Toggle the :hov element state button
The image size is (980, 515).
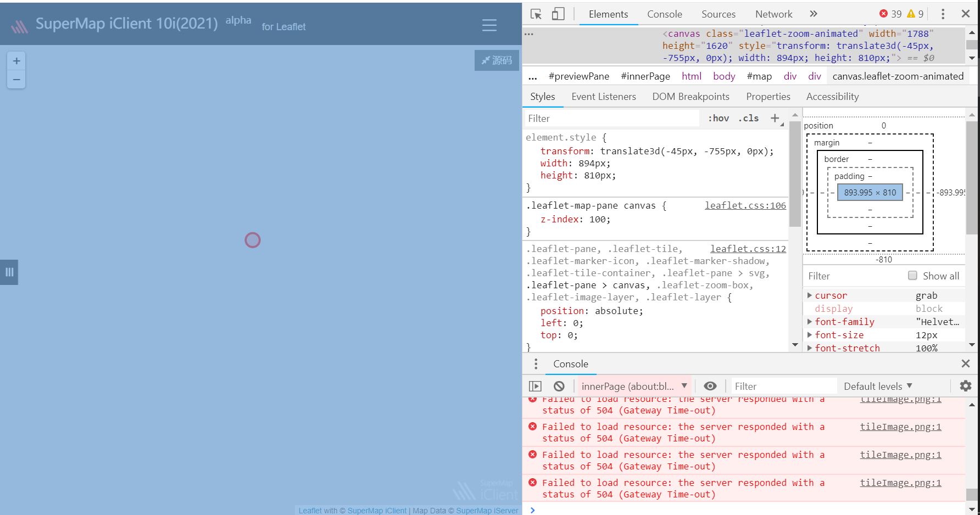[x=719, y=119]
